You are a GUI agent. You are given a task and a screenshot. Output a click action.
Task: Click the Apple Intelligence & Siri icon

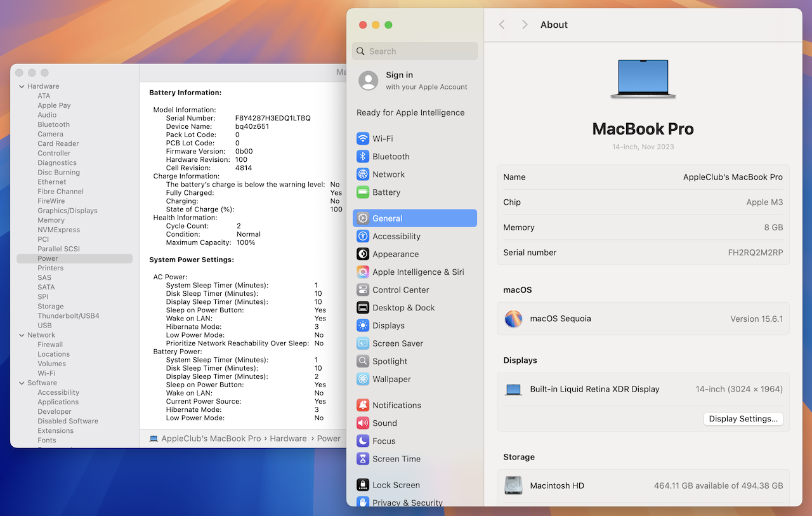[x=363, y=272]
